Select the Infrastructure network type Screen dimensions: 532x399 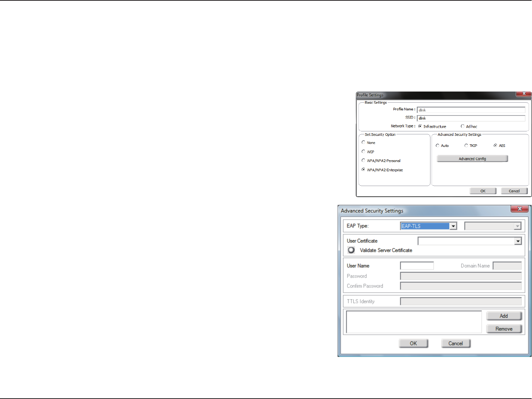click(x=420, y=126)
